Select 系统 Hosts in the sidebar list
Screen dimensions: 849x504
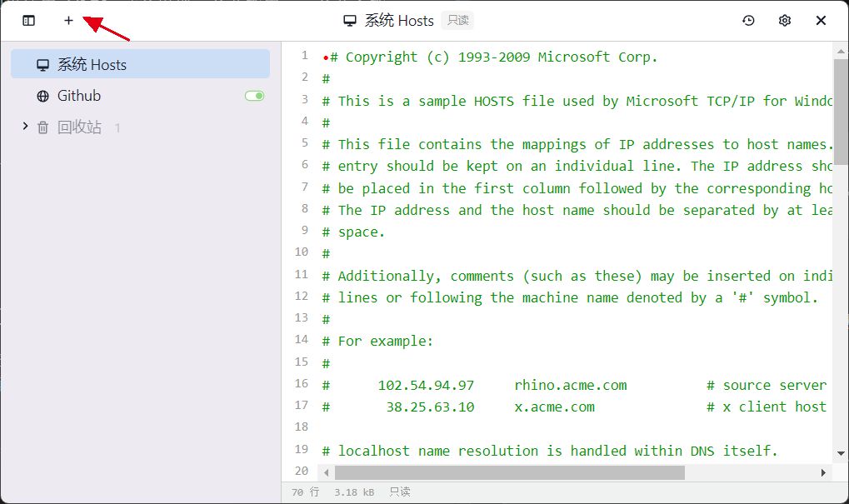click(92, 65)
